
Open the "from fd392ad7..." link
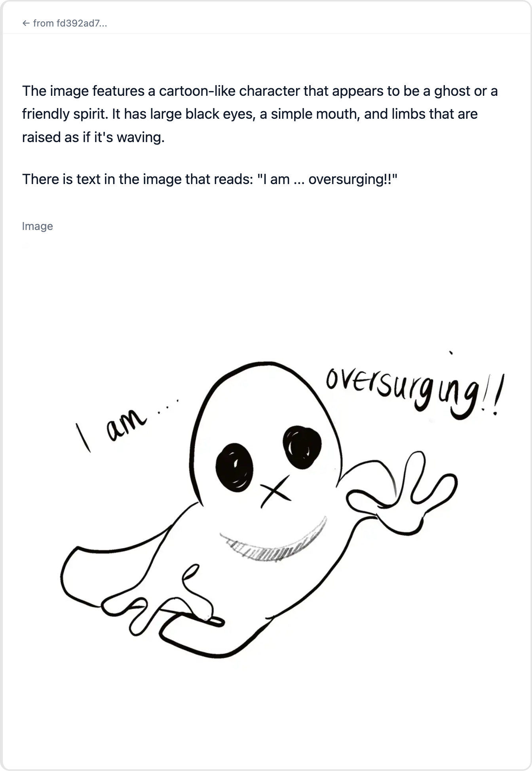point(65,23)
